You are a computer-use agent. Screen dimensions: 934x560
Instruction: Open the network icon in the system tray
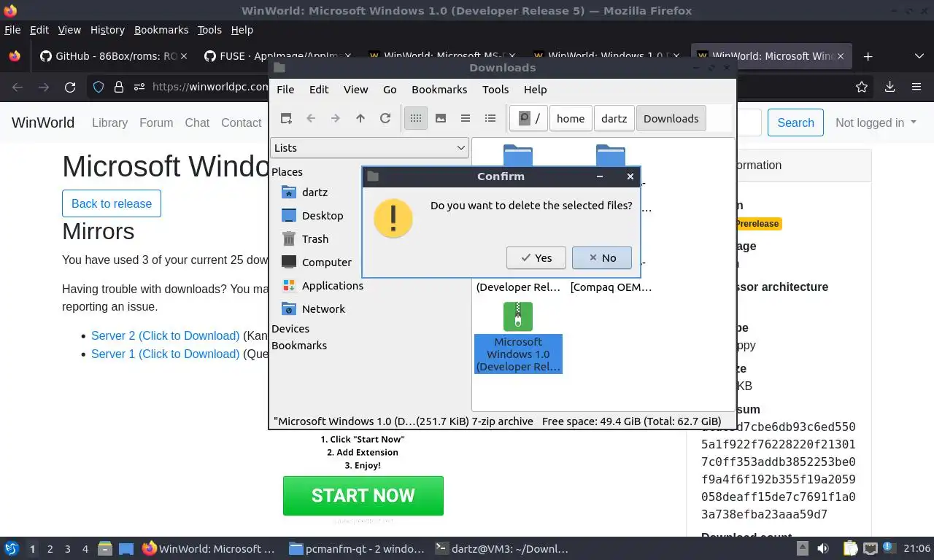[x=870, y=548]
